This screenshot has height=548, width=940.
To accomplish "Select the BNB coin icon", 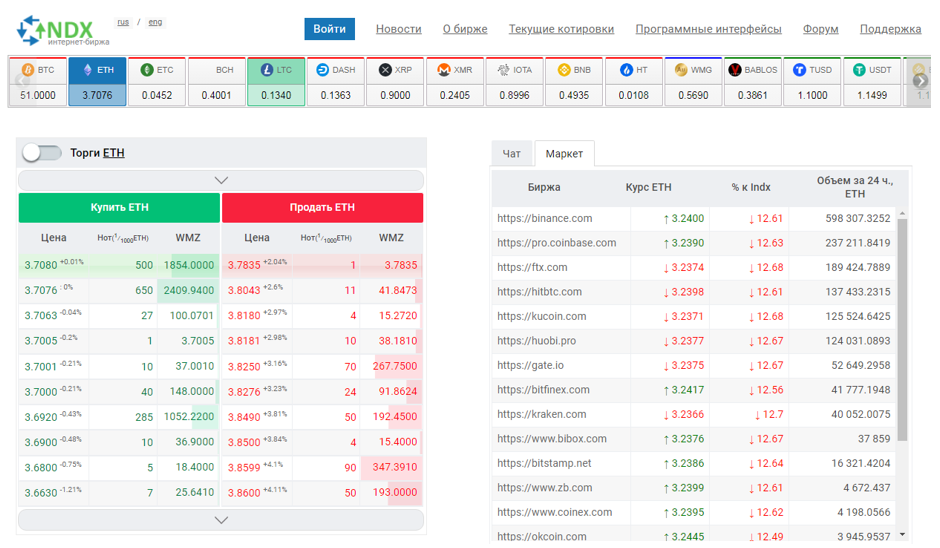I will pyautogui.click(x=564, y=70).
